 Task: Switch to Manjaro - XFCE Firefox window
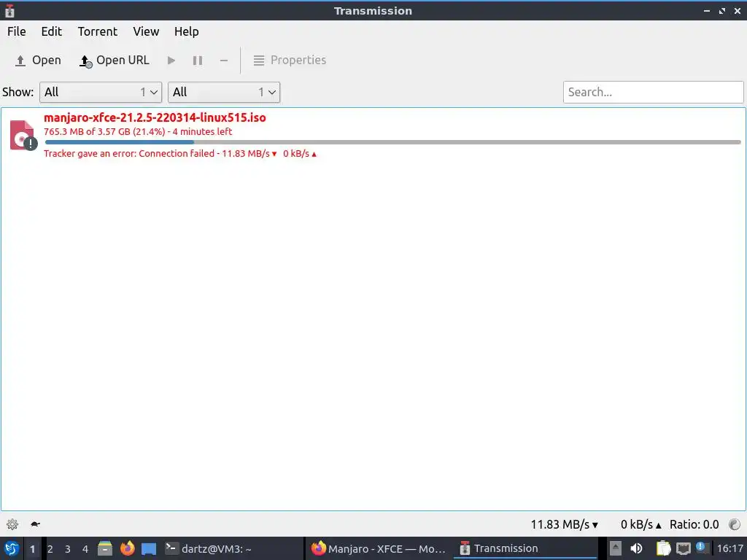point(379,548)
